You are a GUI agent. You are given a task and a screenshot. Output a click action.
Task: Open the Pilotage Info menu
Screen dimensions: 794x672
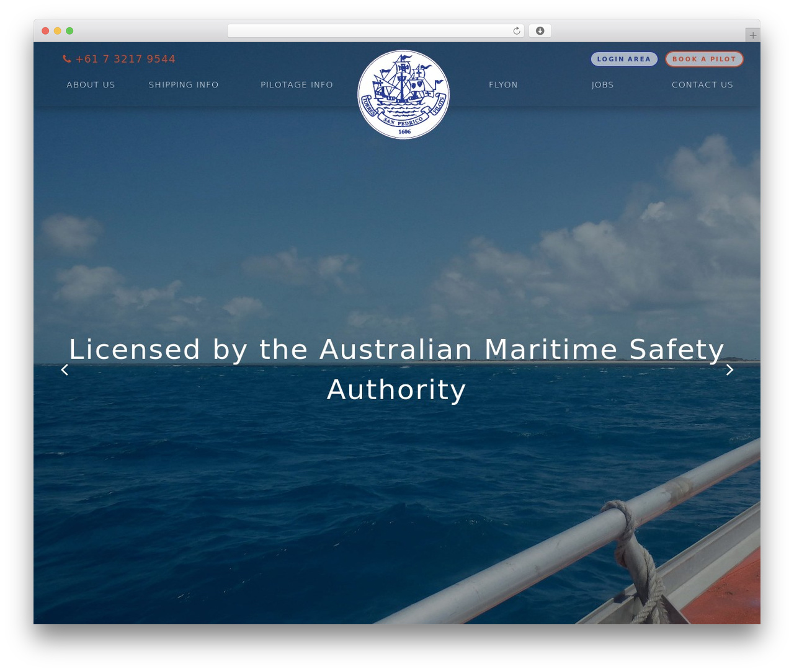click(x=297, y=85)
